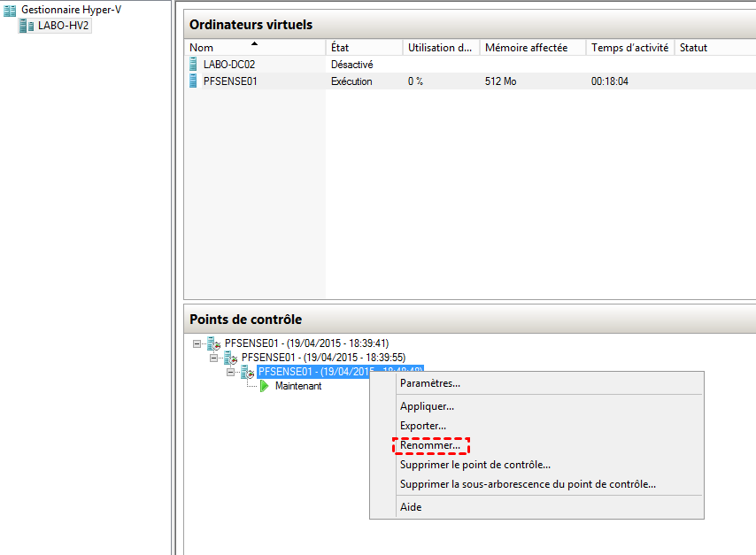
Task: Sort by the Temps d'activité column header
Action: [629, 47]
